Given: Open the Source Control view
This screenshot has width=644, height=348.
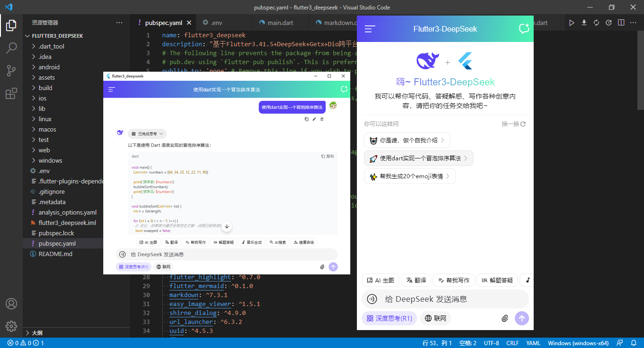Looking at the screenshot, I should click(11, 71).
